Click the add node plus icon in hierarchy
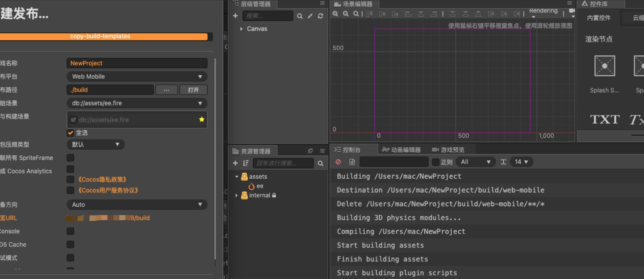The image size is (644, 279). [x=235, y=16]
